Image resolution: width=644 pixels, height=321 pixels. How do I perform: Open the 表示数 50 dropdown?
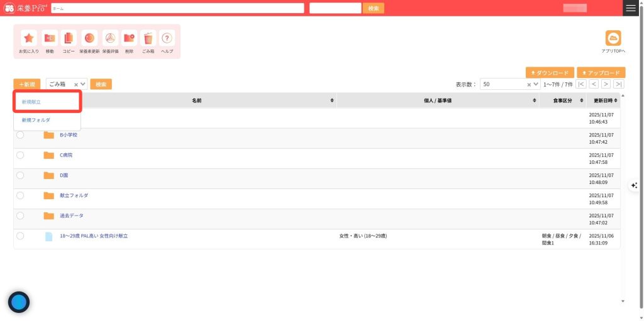click(536, 84)
